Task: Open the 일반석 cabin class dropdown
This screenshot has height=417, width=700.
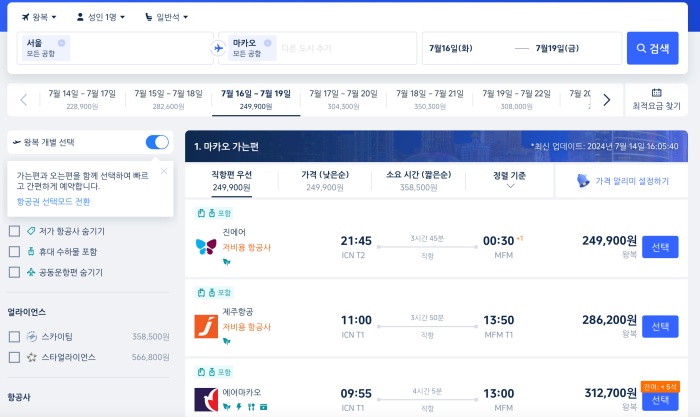Action: [167, 17]
